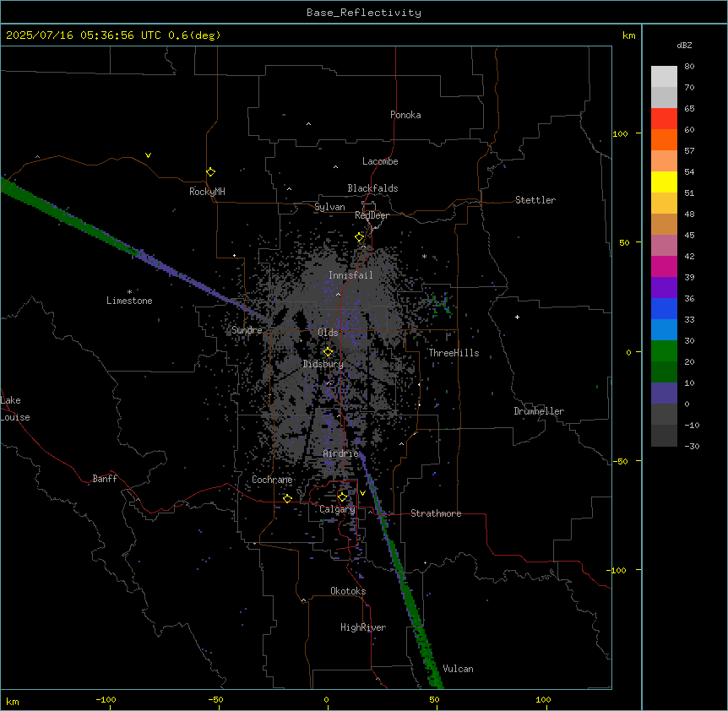Click the Innisfail label
This screenshot has height=711, width=728.
click(350, 275)
